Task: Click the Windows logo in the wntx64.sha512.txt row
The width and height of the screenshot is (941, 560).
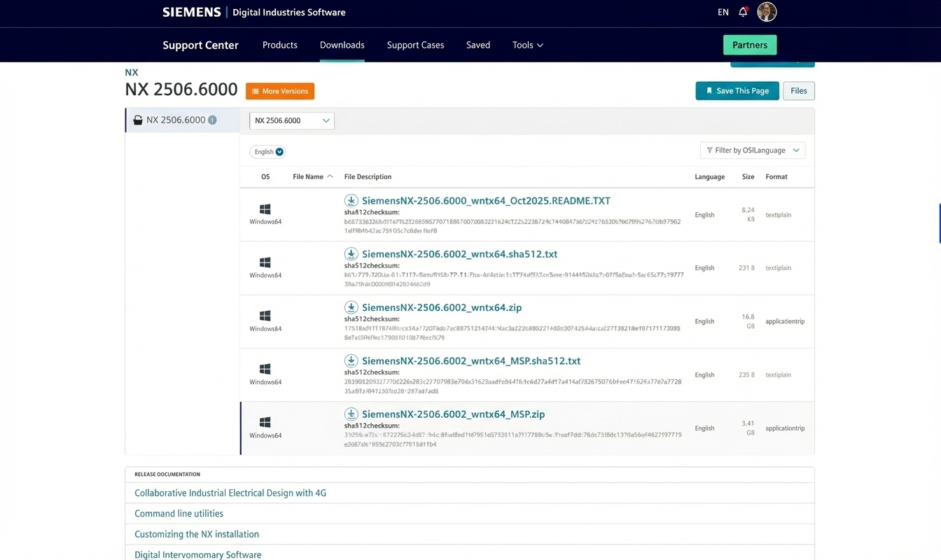Action: coord(265,262)
